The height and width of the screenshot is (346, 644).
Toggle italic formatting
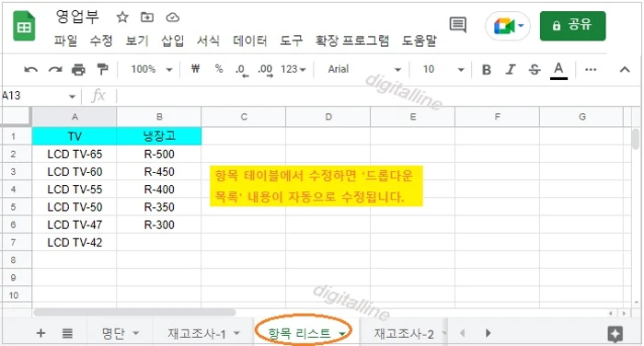pyautogui.click(x=511, y=69)
